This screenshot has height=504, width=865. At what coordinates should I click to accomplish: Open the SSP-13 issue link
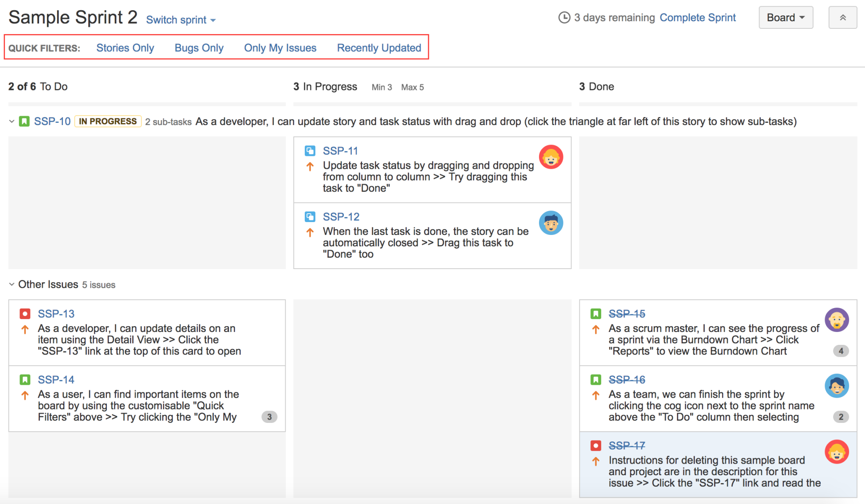[56, 314]
